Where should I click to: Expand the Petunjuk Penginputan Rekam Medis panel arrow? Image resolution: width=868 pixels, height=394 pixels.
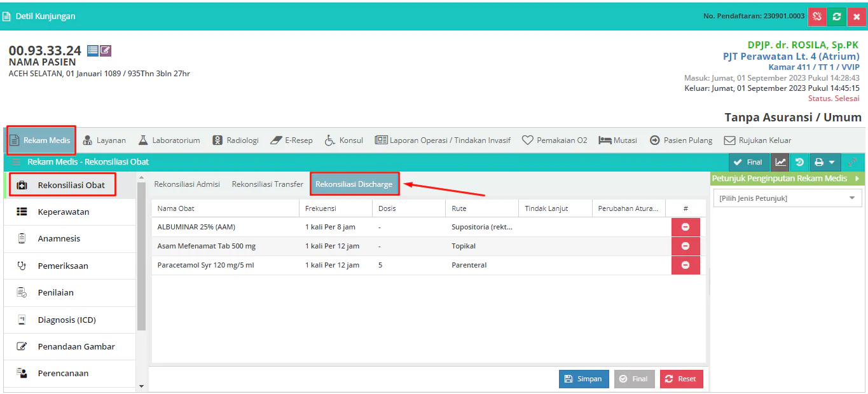(857, 179)
